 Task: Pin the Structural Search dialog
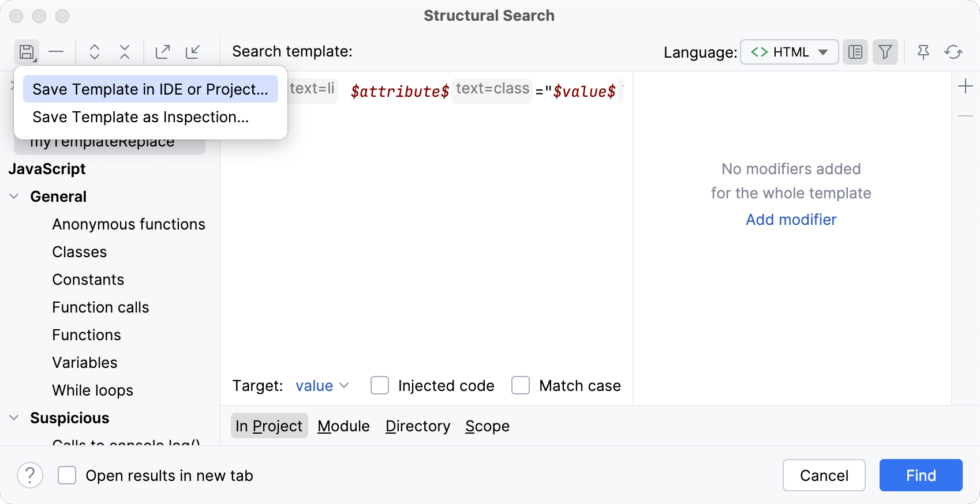(923, 52)
